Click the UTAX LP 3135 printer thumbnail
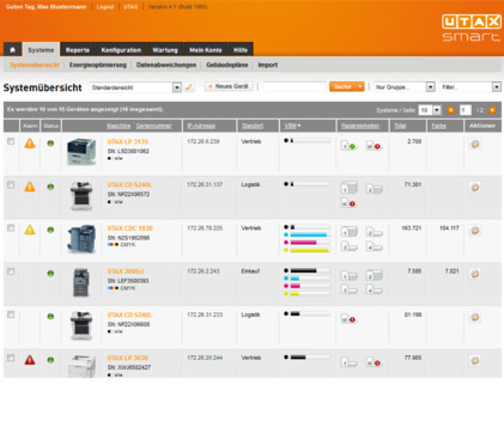 [81, 152]
